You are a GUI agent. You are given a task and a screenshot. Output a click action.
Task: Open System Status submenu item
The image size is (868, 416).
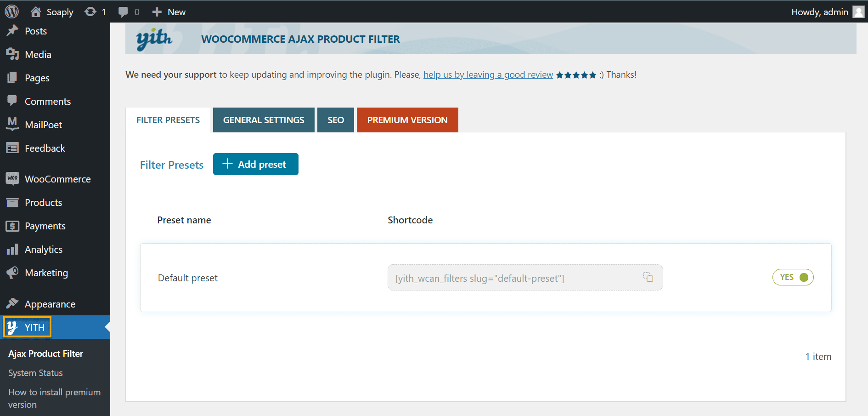click(x=35, y=373)
